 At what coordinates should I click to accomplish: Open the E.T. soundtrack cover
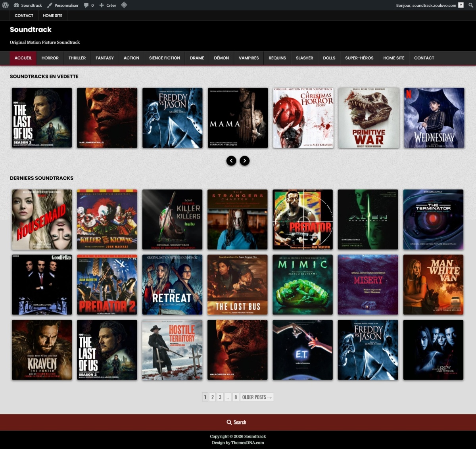pyautogui.click(x=303, y=350)
